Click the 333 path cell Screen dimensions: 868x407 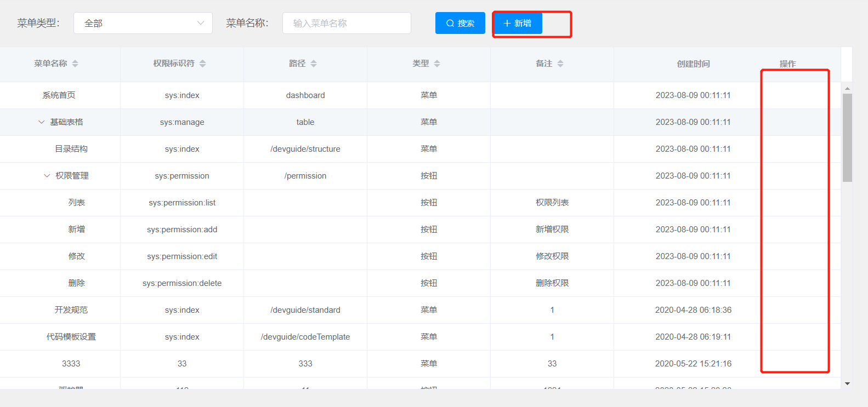point(305,364)
